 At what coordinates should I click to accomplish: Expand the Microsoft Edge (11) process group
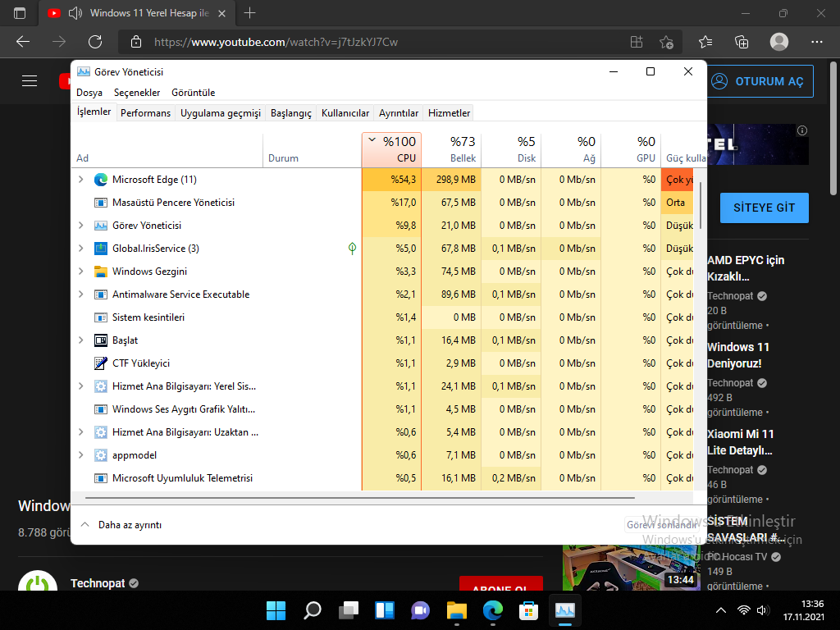click(81, 180)
